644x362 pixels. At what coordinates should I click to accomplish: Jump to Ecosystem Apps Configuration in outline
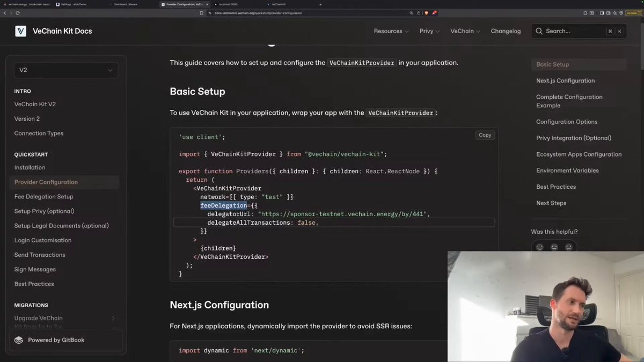(579, 154)
